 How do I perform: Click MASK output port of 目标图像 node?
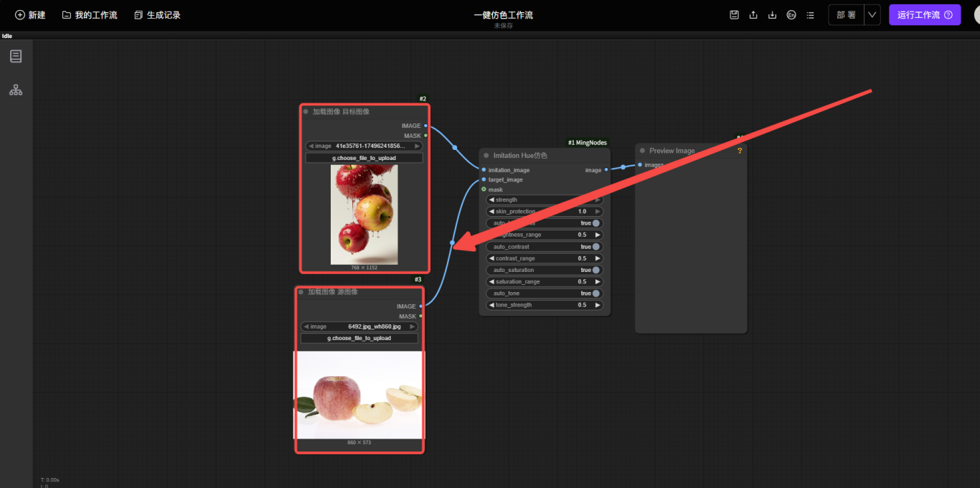425,136
